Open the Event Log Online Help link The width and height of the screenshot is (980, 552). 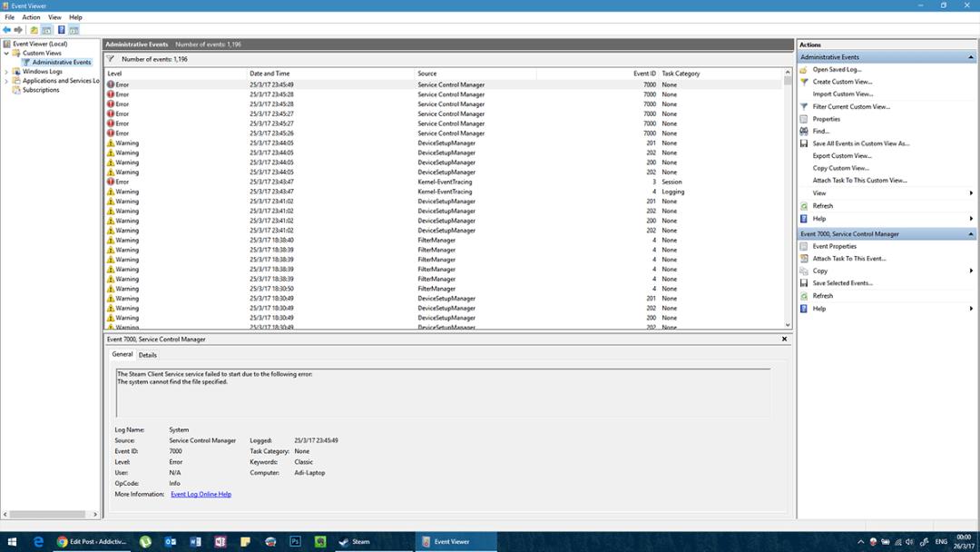(x=201, y=495)
